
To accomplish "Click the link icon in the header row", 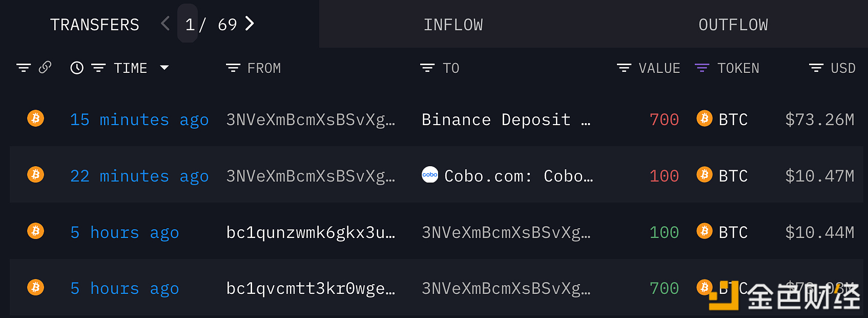I will pyautogui.click(x=45, y=67).
